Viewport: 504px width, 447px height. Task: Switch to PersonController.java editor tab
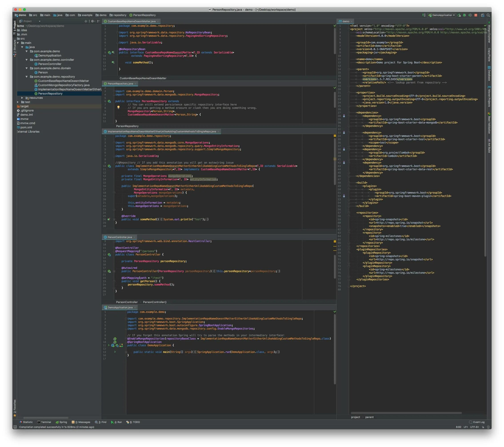(120, 237)
